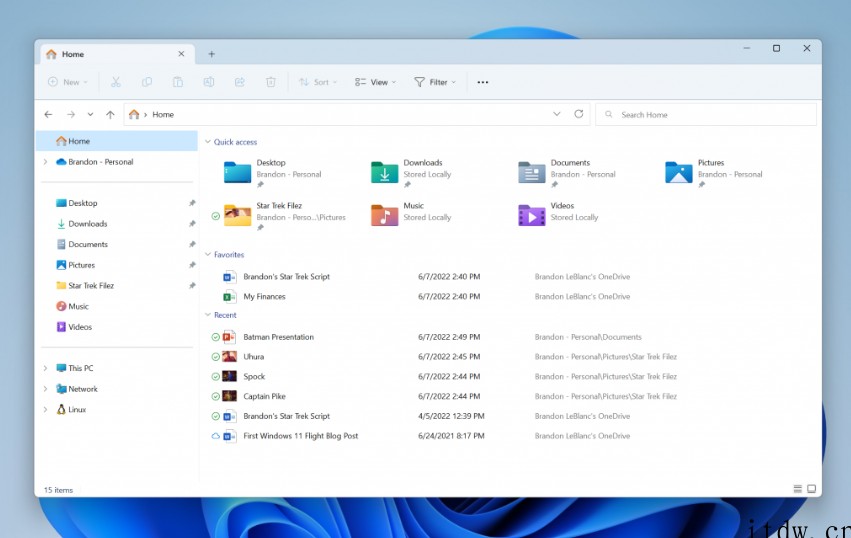Unpin Desktop using its sidebar pin
The image size is (851, 538).
pos(192,203)
